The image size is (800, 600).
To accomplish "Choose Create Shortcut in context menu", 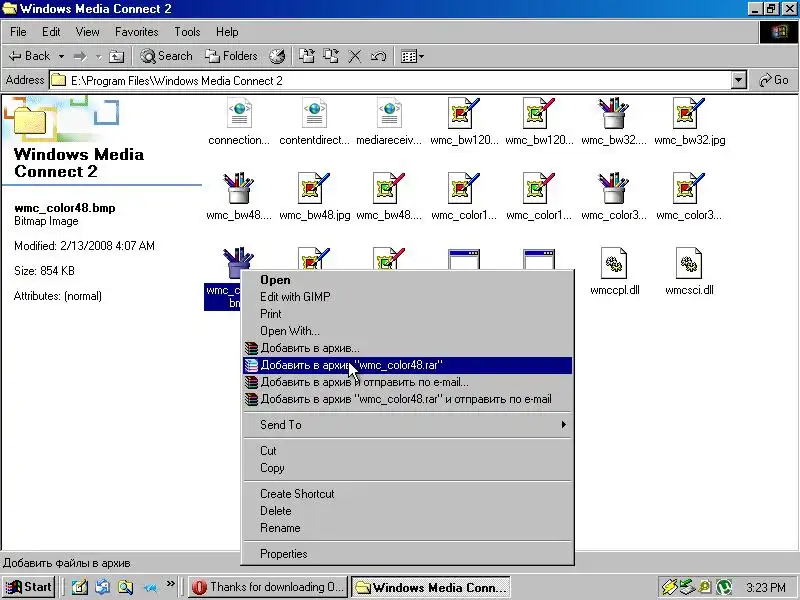I will click(407, 494).
